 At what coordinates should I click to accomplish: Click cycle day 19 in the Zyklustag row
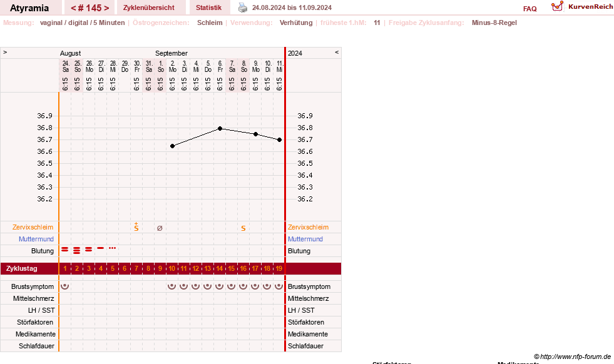[279, 268]
